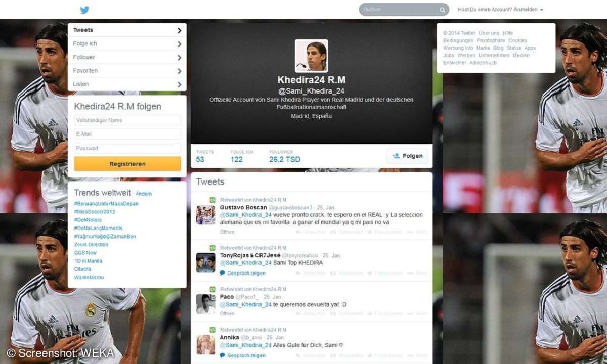This screenshot has height=364, width=607.
Task: Click the retweet icon under Paco's tweet
Action: click(x=332, y=313)
